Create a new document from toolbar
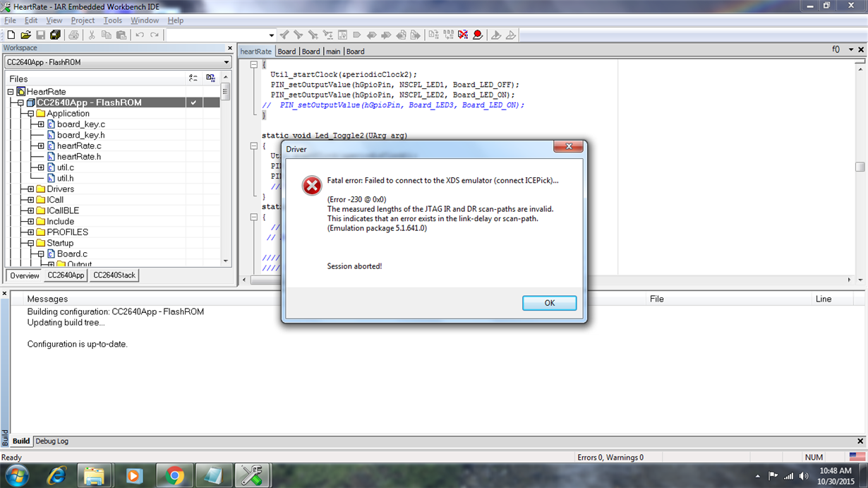 [x=11, y=35]
